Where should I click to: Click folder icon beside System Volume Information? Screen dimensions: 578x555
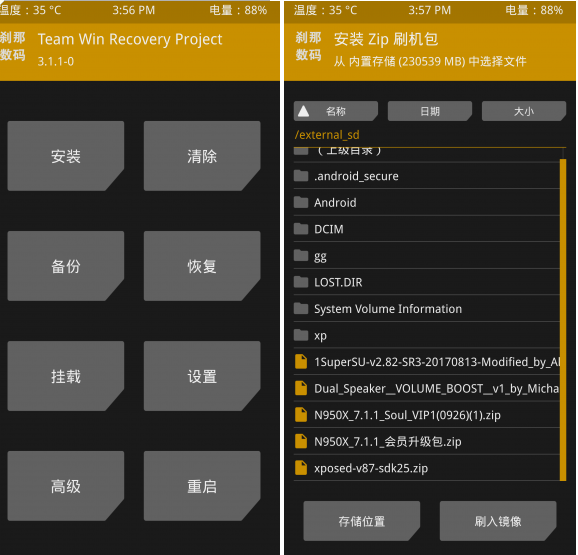pyautogui.click(x=301, y=308)
